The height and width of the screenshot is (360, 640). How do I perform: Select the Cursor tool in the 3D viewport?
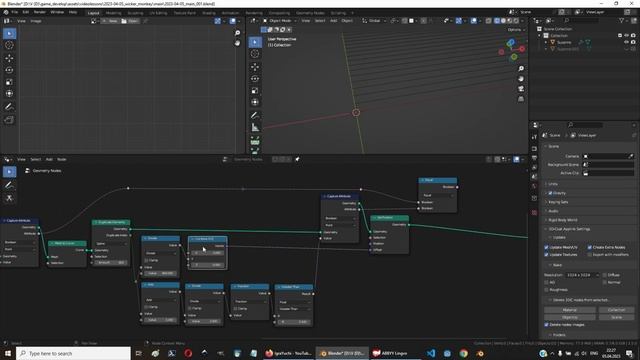tap(255, 53)
